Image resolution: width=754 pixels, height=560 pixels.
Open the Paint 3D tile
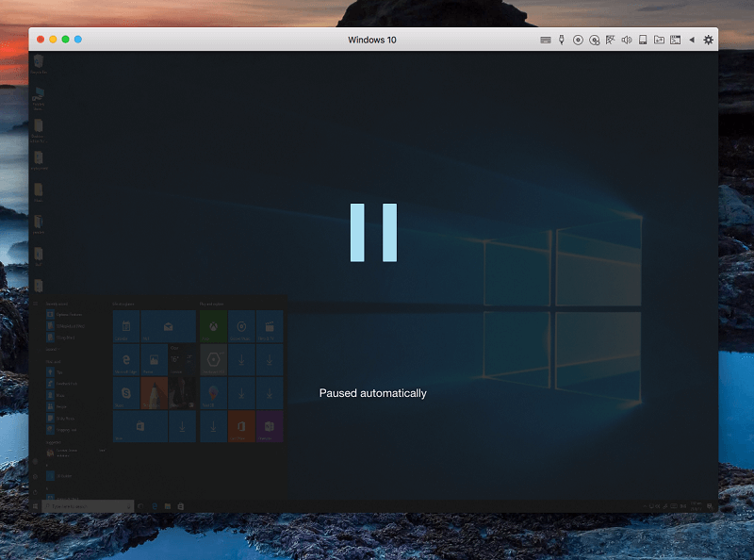(213, 393)
